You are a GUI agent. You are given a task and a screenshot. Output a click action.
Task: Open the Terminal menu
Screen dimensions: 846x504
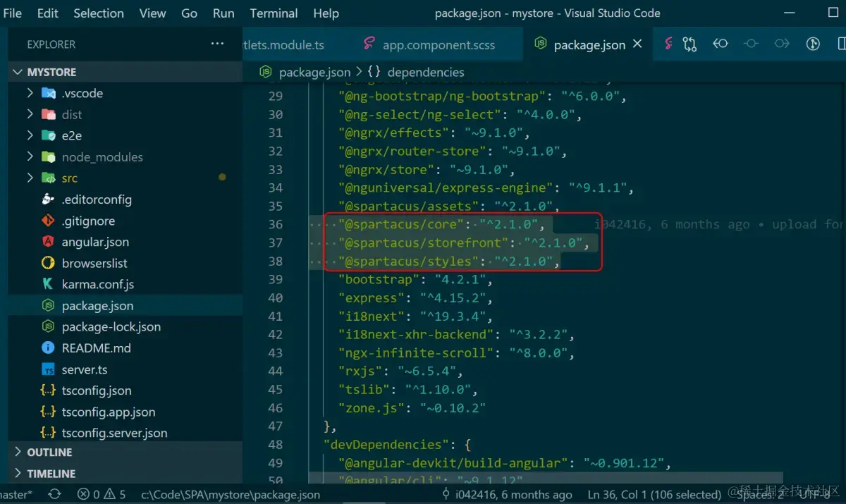coord(274,13)
